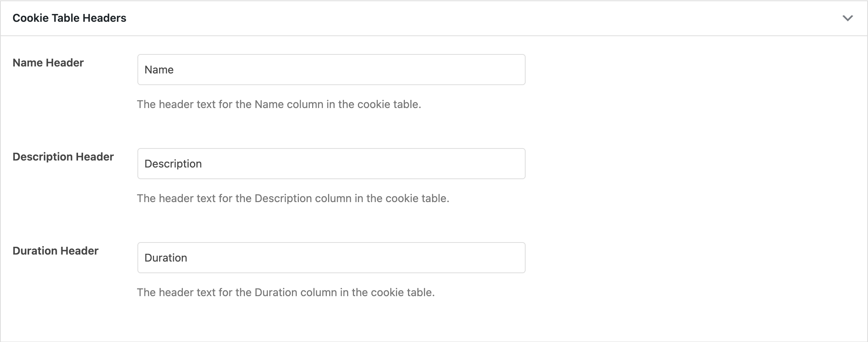This screenshot has width=868, height=342.
Task: Select the text 'Duration' in its input box
Action: [x=165, y=257]
